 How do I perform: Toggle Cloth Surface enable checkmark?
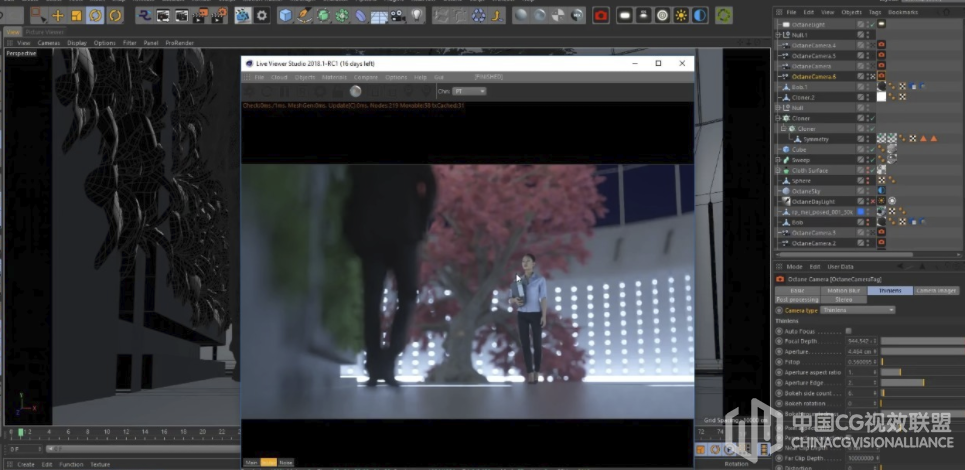[x=873, y=170]
